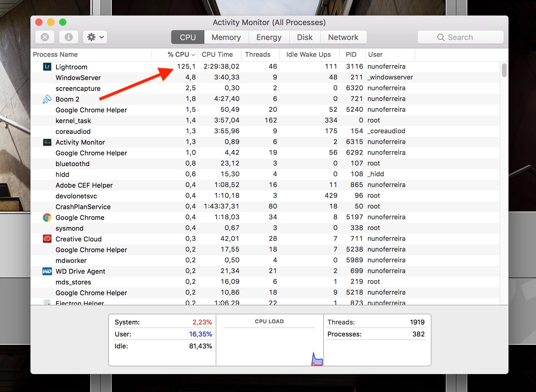Click the System 2,23% value
Viewport: 536px width, 392px height.
point(202,322)
